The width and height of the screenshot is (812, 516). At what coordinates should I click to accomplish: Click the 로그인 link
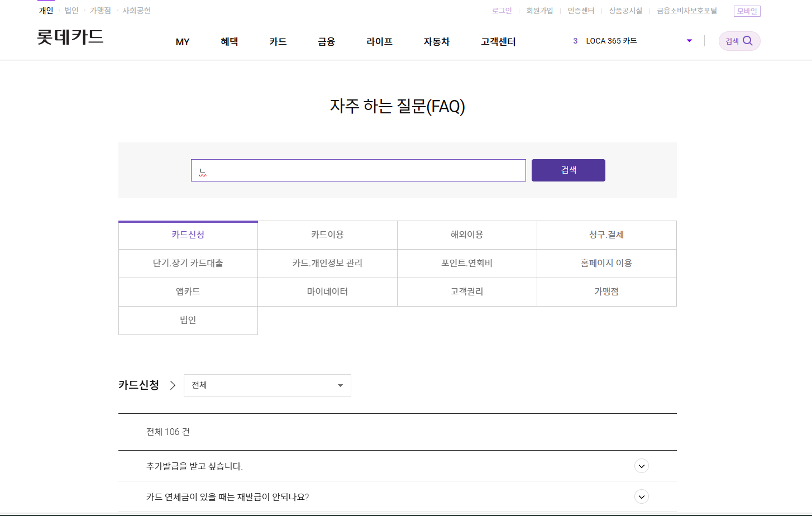[501, 11]
